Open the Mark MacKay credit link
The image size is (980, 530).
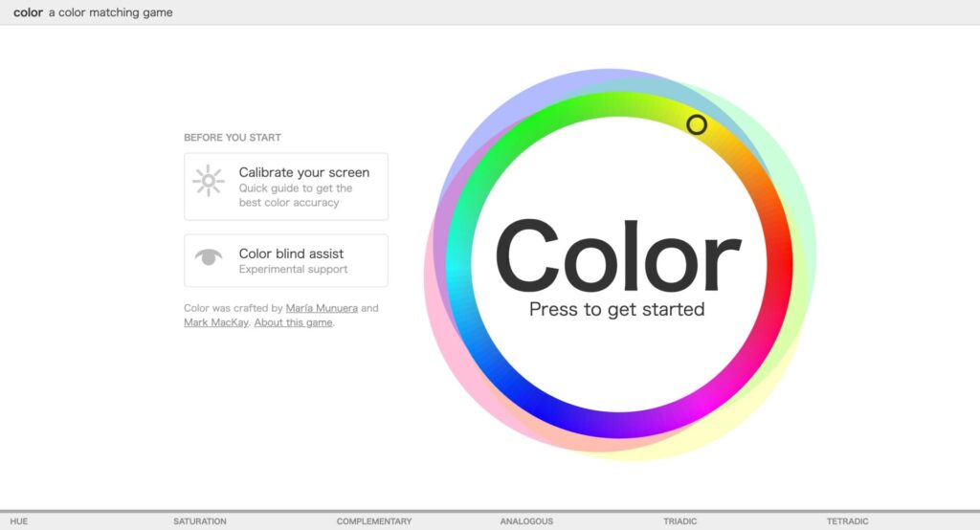click(x=215, y=322)
